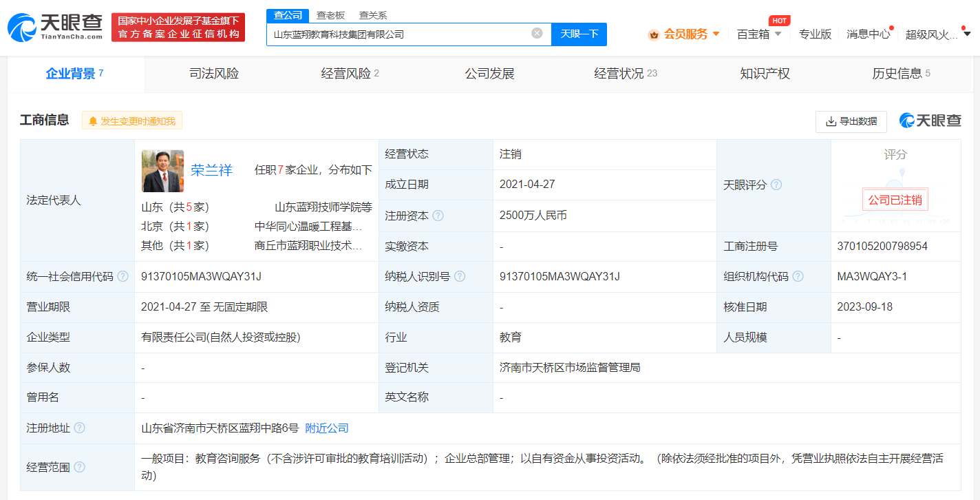
Task: Click the help icon next to 统一社会信用代码
Action: [122, 276]
